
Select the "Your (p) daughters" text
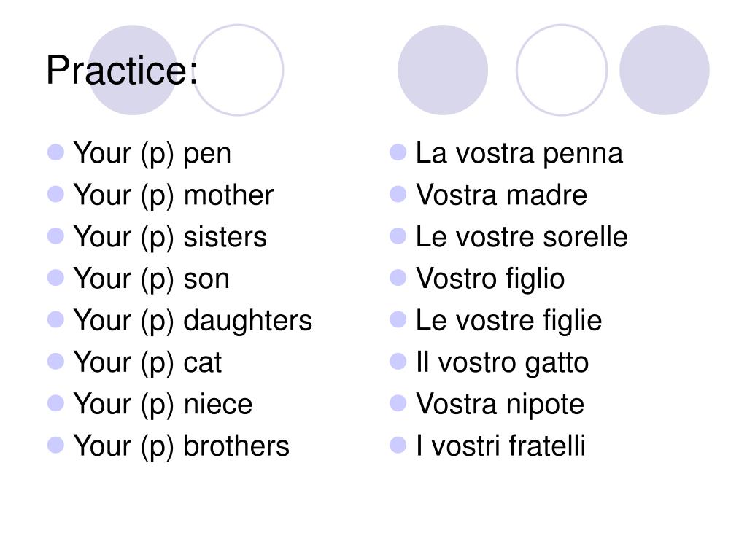click(x=193, y=320)
